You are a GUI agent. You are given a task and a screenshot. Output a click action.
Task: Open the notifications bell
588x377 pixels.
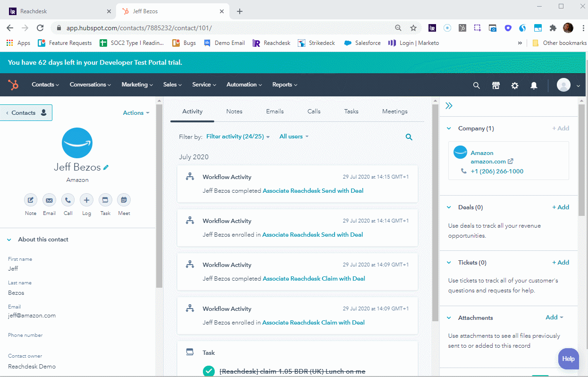[534, 85]
